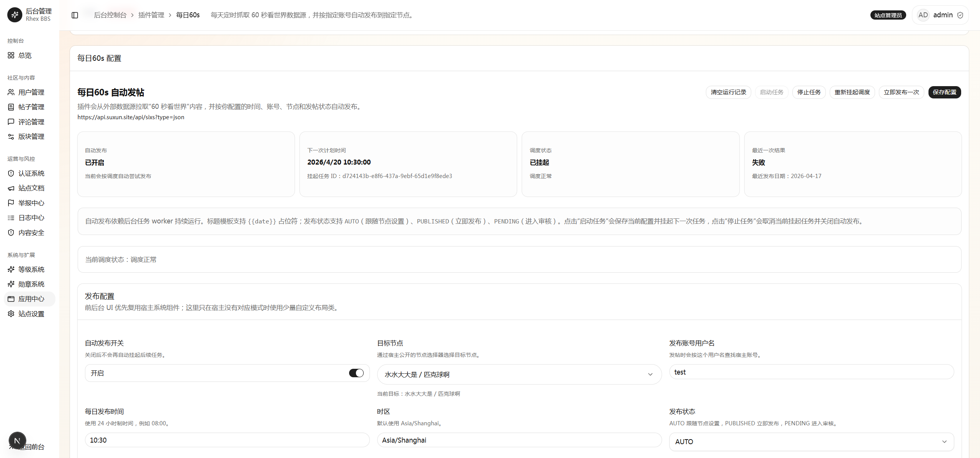This screenshot has height=458, width=980.
Task: Click the 每日60s breadcrumb text
Action: tap(188, 15)
